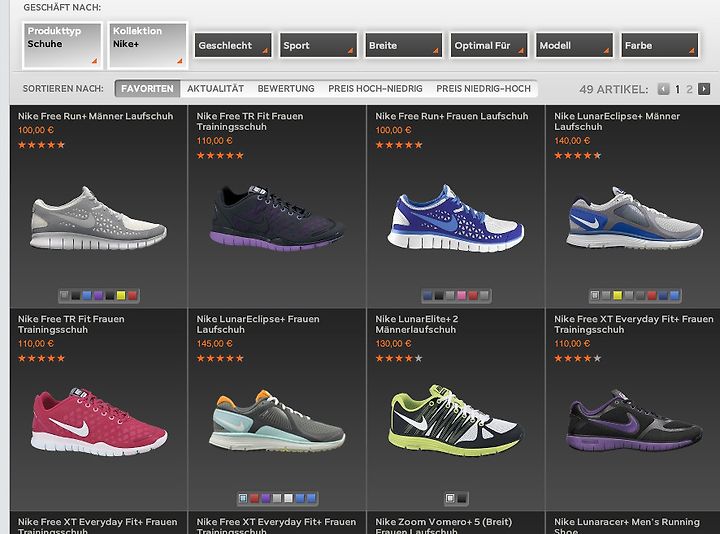
Task: Sort by Favoriten
Action: [147, 89]
